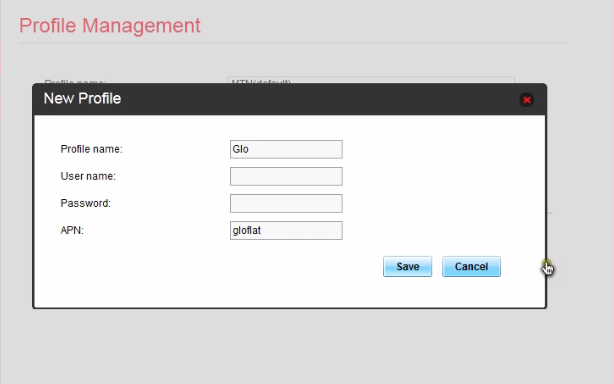Click the 'APN:' label
The height and width of the screenshot is (384, 614).
pyautogui.click(x=72, y=230)
